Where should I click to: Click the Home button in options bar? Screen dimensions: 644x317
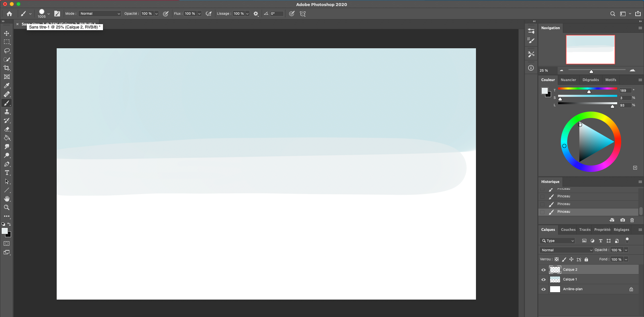[9, 14]
